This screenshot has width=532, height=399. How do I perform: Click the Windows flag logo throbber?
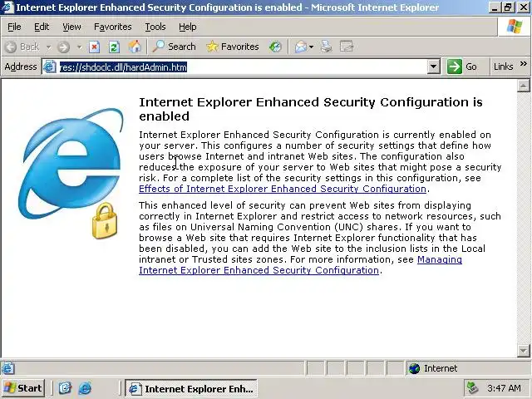pyautogui.click(x=514, y=27)
